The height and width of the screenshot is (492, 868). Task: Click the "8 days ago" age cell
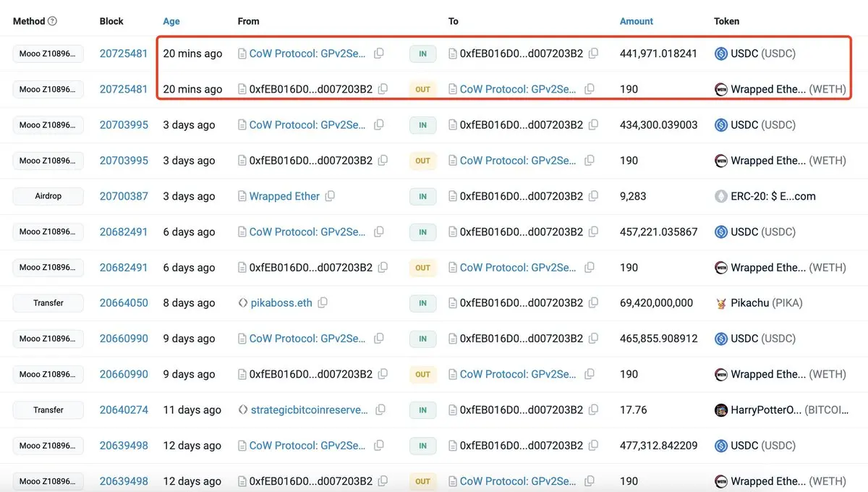[189, 302]
